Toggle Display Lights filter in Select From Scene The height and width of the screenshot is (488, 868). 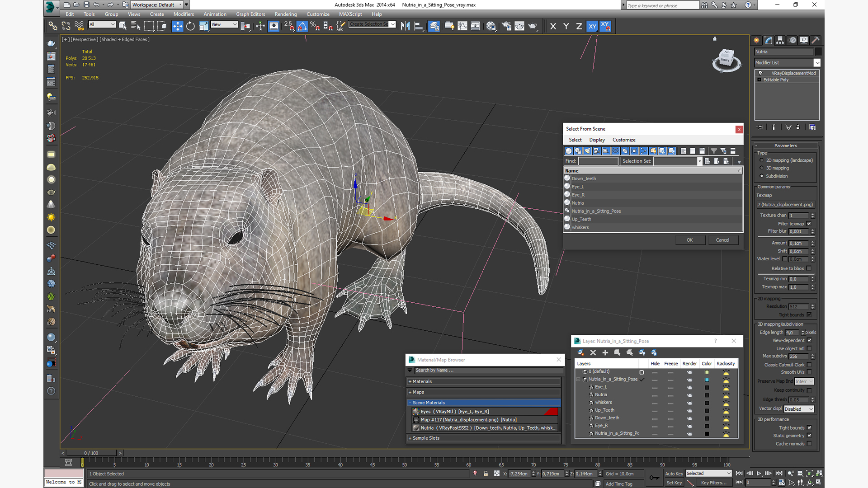click(587, 151)
